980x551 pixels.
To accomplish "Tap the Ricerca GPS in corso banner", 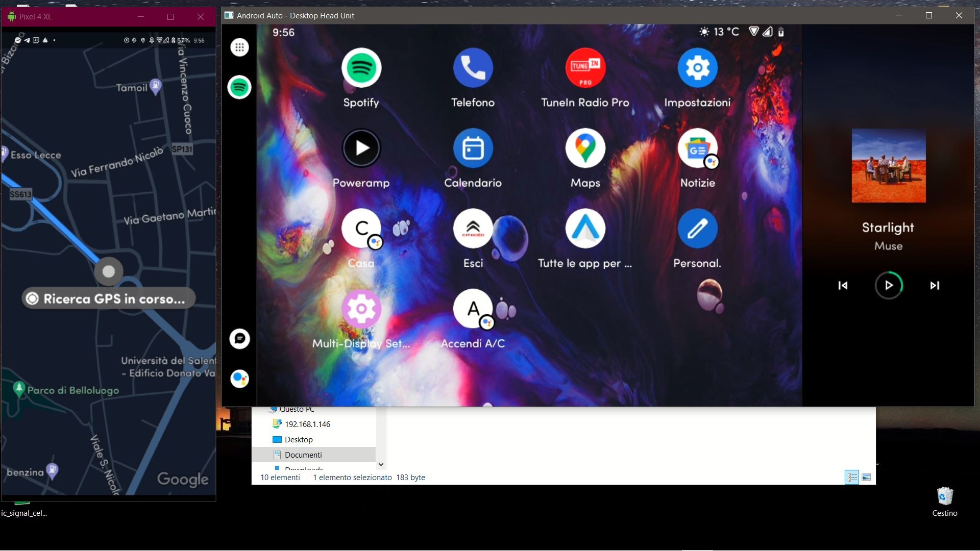I will tap(108, 298).
